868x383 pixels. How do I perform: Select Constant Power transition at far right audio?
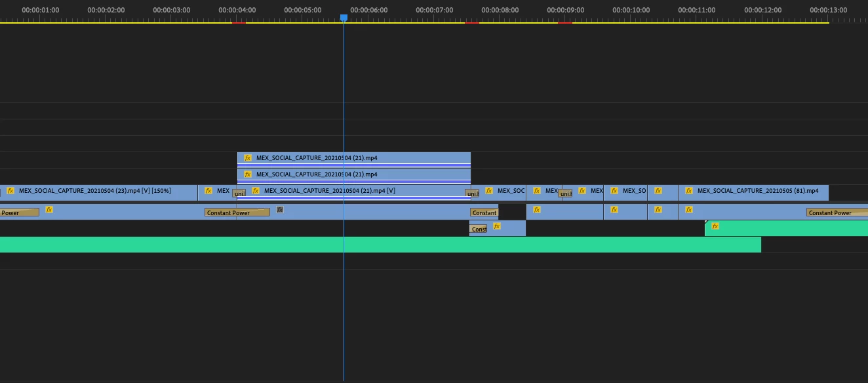point(837,212)
